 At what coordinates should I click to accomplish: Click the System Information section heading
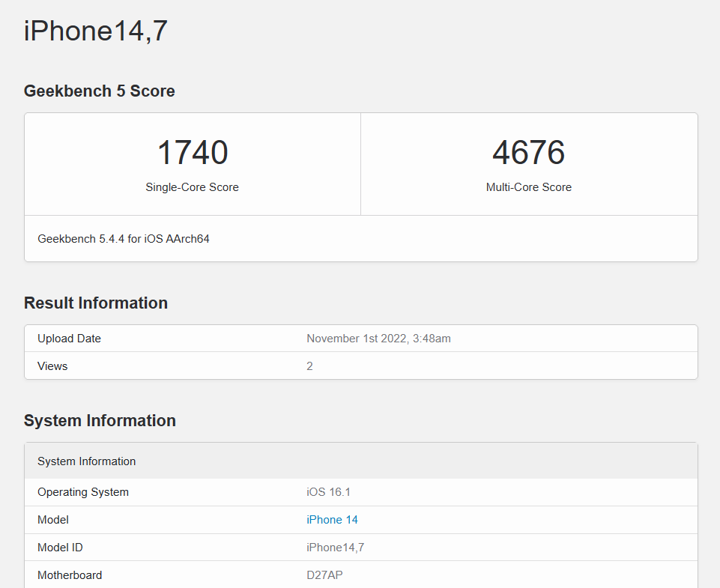click(100, 421)
